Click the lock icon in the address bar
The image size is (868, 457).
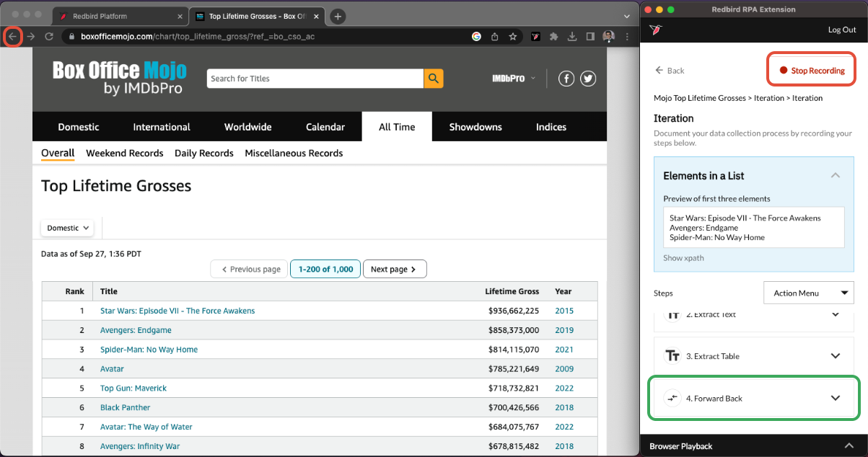[71, 36]
